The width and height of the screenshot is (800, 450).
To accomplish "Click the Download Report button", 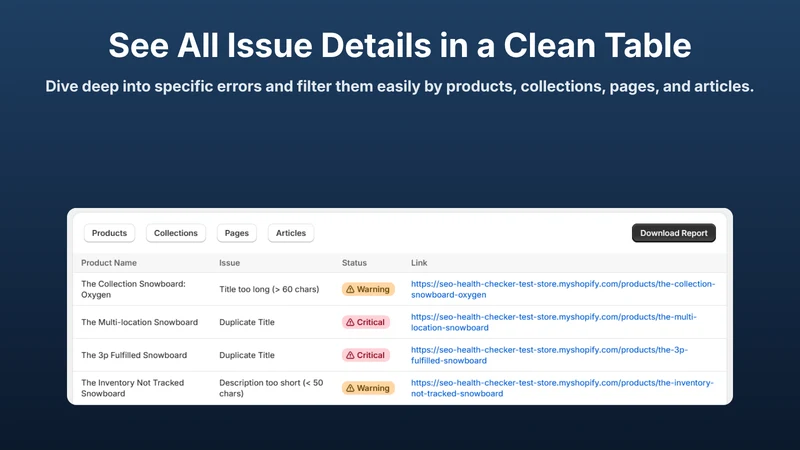I will (x=673, y=233).
